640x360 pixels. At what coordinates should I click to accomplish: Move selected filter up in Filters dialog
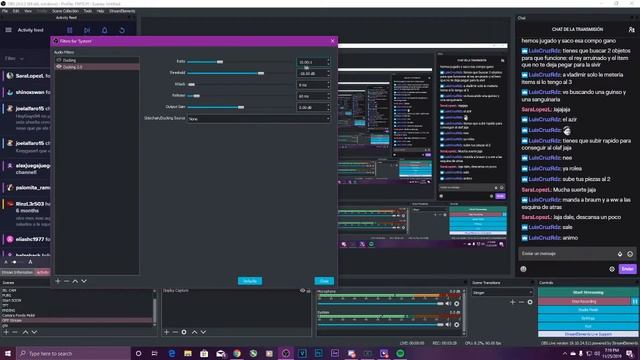(x=75, y=281)
